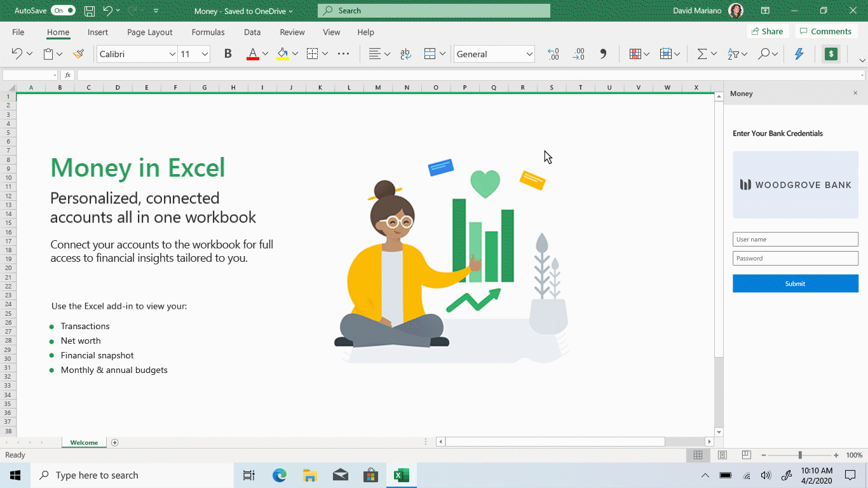The height and width of the screenshot is (488, 868).
Task: Click the Bold formatting icon
Action: tap(227, 54)
